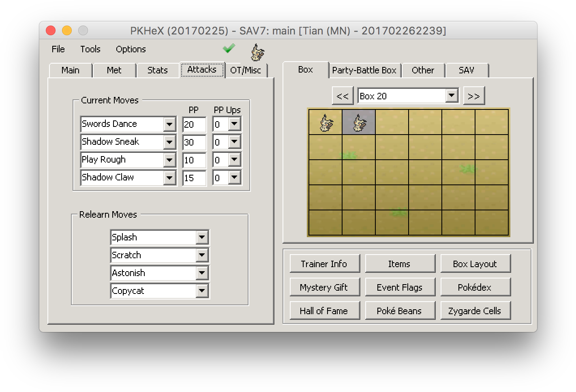Open the Poké Beans editor
This screenshot has width=576, height=392.
(x=400, y=311)
